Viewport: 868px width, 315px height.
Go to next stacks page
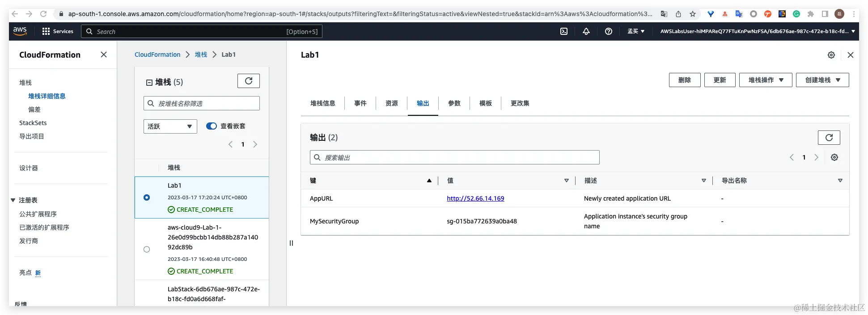tap(255, 144)
